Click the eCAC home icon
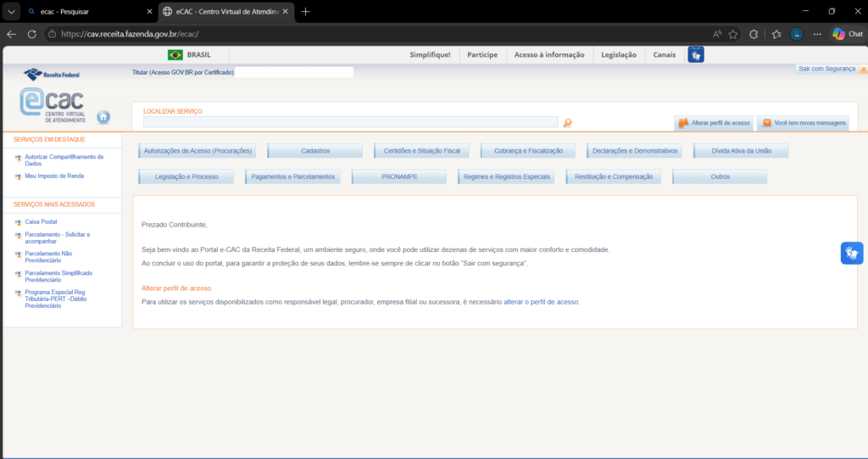This screenshot has height=459, width=868. tap(103, 117)
